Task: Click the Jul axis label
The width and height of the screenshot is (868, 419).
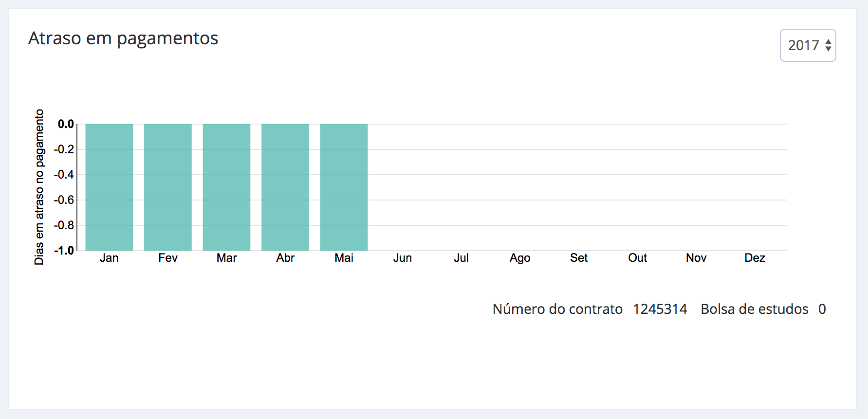Action: [461, 258]
